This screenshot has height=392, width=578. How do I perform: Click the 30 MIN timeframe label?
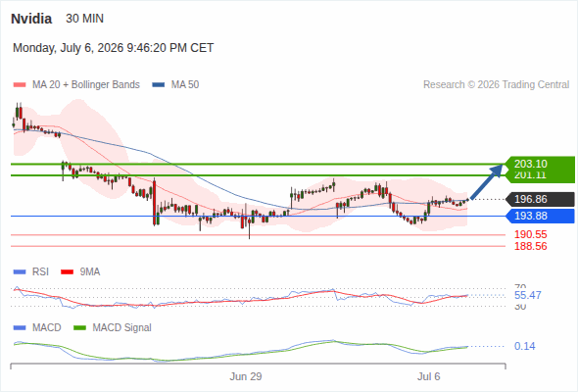(x=84, y=19)
